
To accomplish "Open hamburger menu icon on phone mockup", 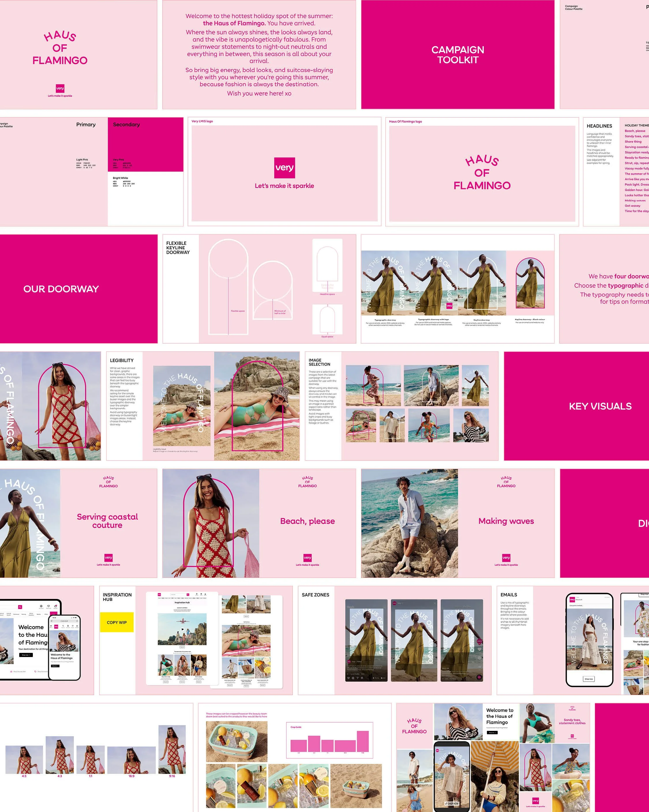I will click(x=51, y=626).
